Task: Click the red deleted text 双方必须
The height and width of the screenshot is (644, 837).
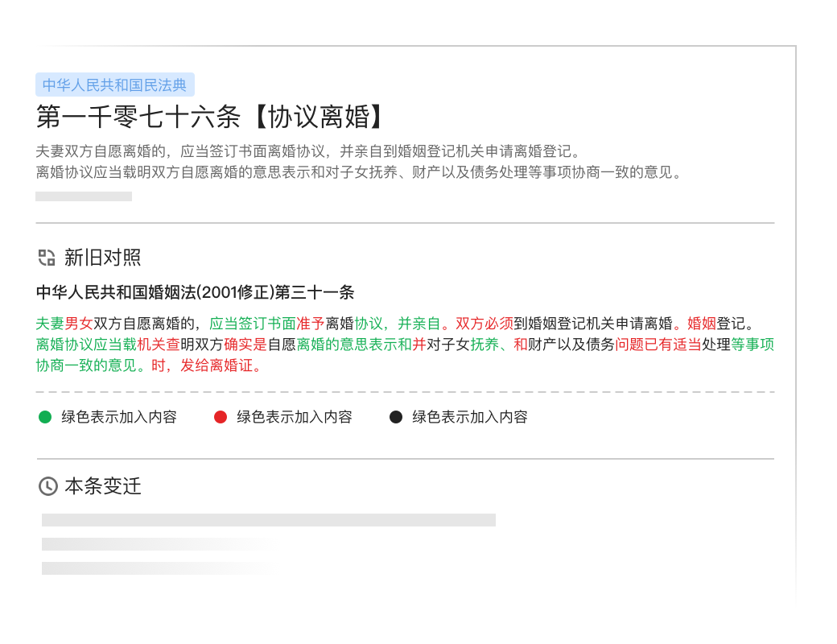Action: point(484,324)
